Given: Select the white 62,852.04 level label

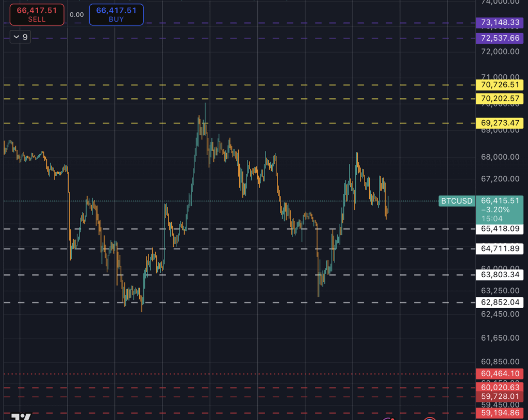Looking at the screenshot, I should [500, 302].
